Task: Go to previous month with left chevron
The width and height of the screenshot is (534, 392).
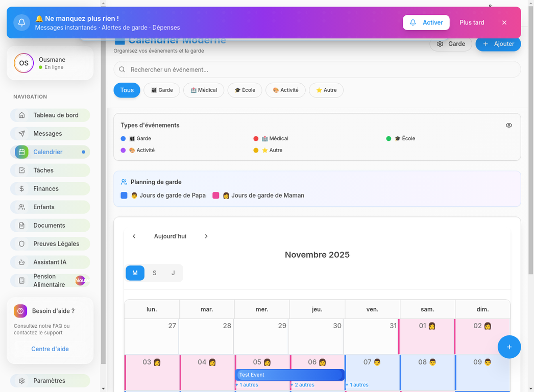Action: [134, 236]
